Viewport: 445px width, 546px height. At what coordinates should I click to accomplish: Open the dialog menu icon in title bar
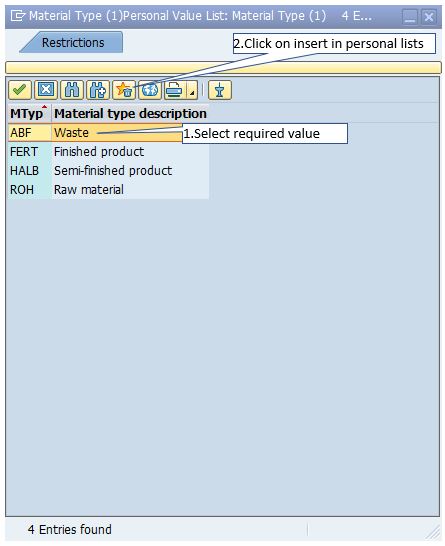(x=18, y=16)
